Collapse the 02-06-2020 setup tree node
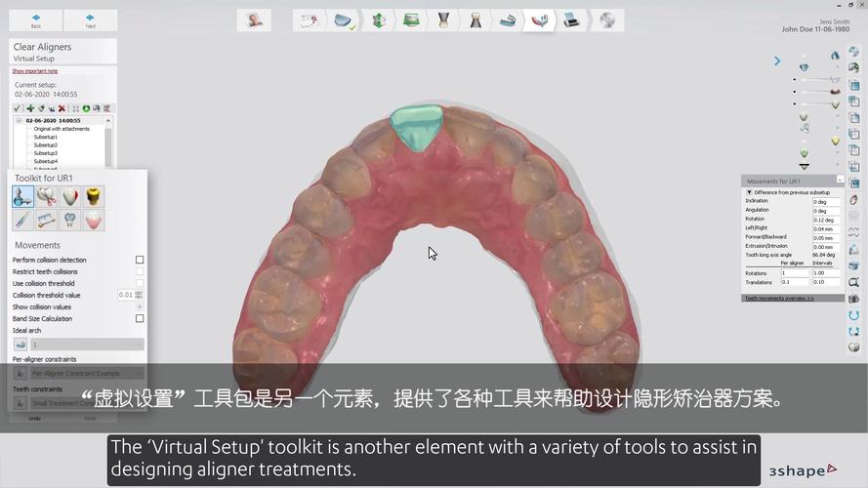 pyautogui.click(x=19, y=121)
